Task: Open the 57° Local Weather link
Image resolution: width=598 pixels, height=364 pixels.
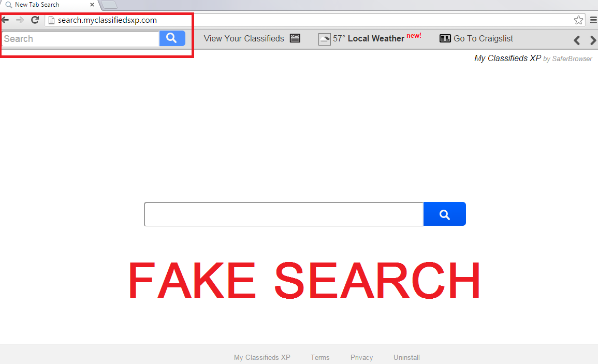Action: coord(369,38)
